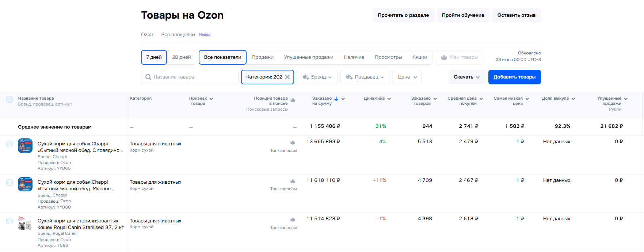Toggle the select-all checkbox in table header
The image size is (644, 252).
pos(9,99)
